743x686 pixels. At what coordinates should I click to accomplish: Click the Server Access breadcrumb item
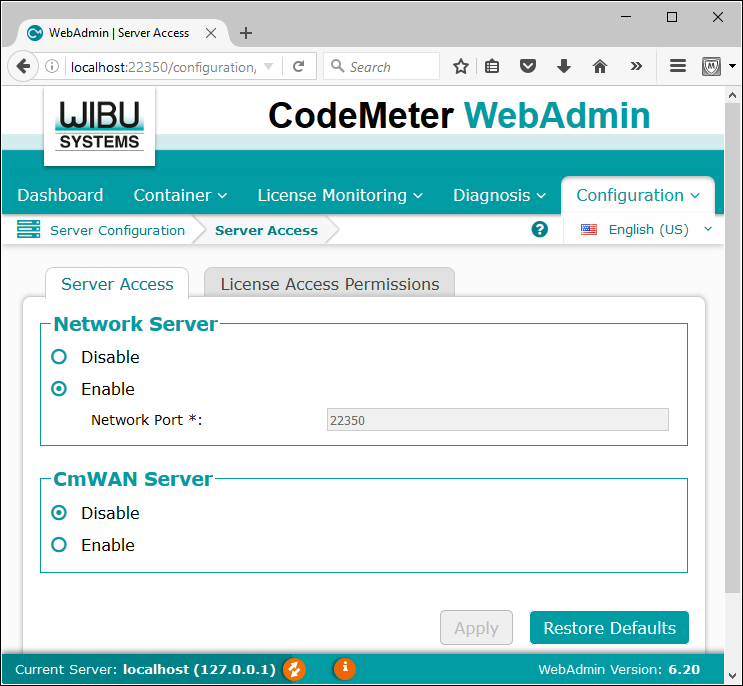[266, 230]
